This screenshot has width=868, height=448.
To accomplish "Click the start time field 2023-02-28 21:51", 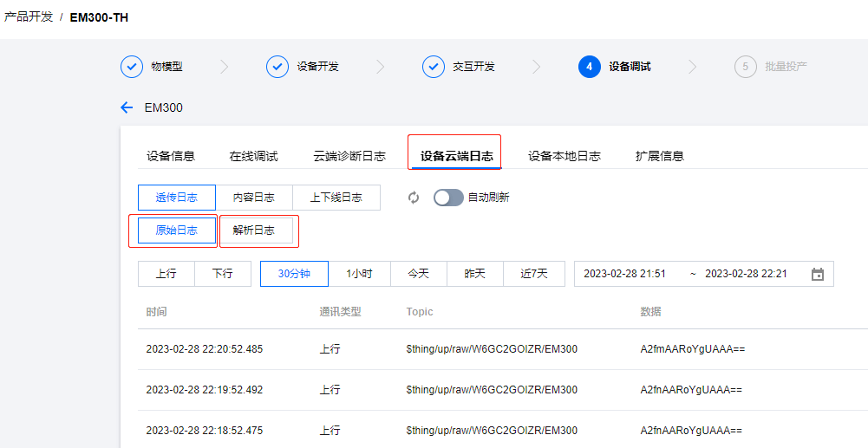I will pos(624,274).
